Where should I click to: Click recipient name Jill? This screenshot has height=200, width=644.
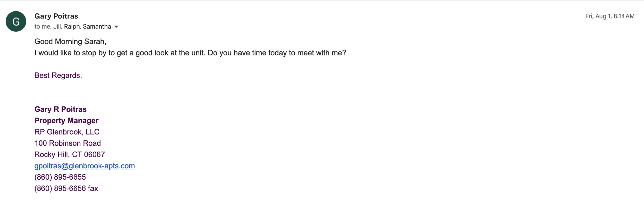click(x=57, y=27)
